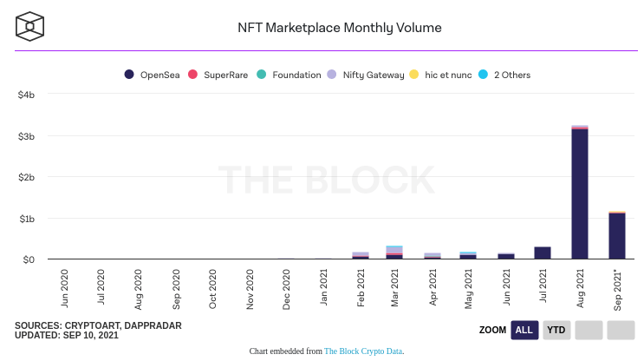
Task: Toggle OpenSea series legend dot
Action: pos(129,75)
